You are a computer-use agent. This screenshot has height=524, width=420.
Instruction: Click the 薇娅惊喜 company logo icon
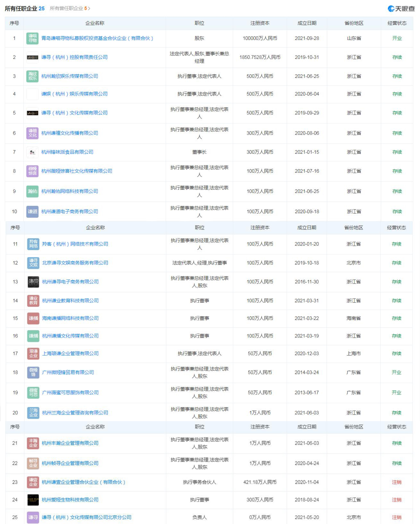[32, 171]
